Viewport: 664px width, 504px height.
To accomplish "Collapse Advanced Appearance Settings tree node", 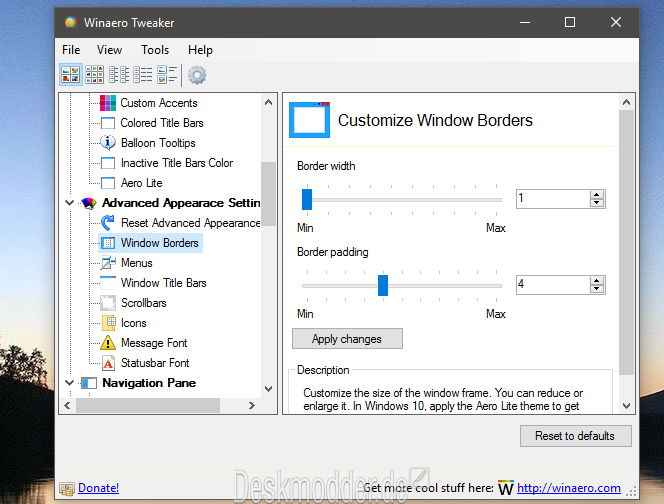I will 69,203.
